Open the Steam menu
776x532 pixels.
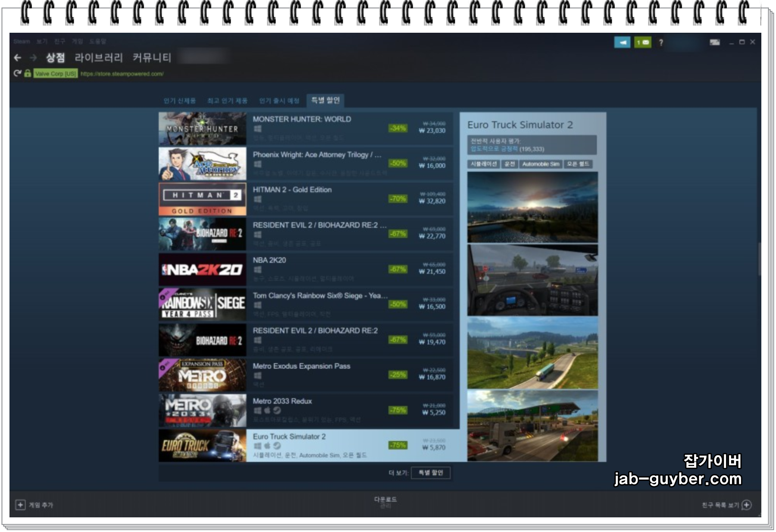(x=22, y=41)
